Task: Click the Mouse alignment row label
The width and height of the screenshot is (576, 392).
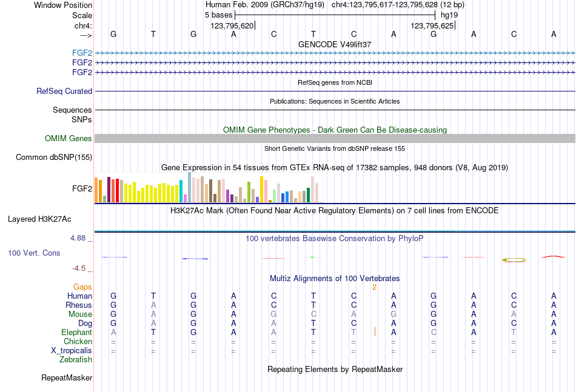Action: coord(80,314)
